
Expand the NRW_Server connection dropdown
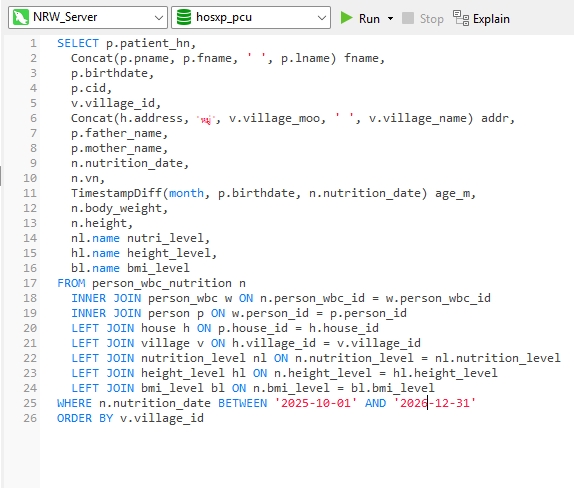pos(159,18)
